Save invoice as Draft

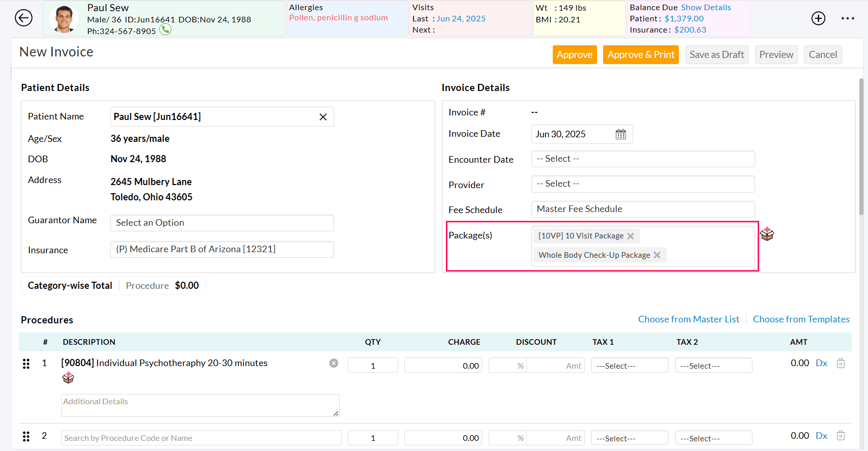tap(716, 55)
